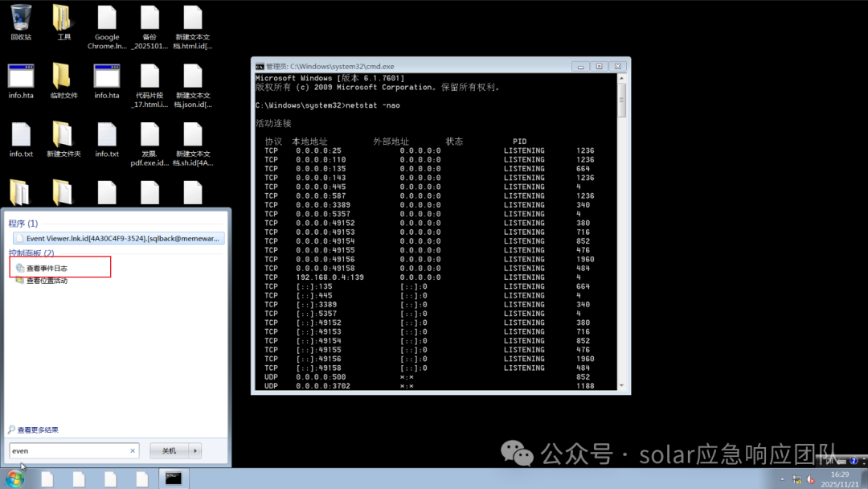Expand the shutdown options arrow
This screenshot has width=868, height=489.
point(195,450)
